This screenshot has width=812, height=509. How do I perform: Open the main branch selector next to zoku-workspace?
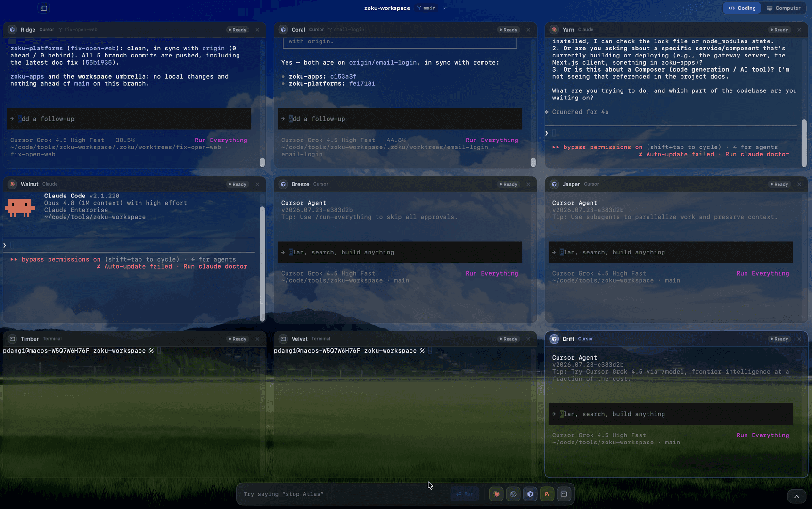[427, 8]
